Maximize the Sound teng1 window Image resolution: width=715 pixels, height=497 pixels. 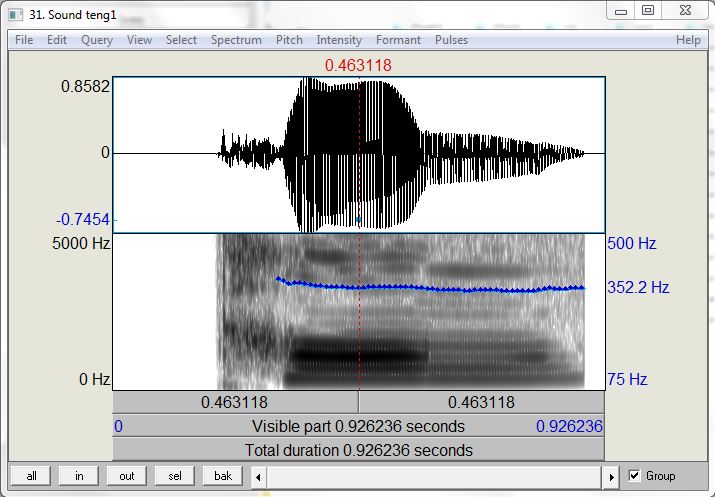pyautogui.click(x=648, y=10)
